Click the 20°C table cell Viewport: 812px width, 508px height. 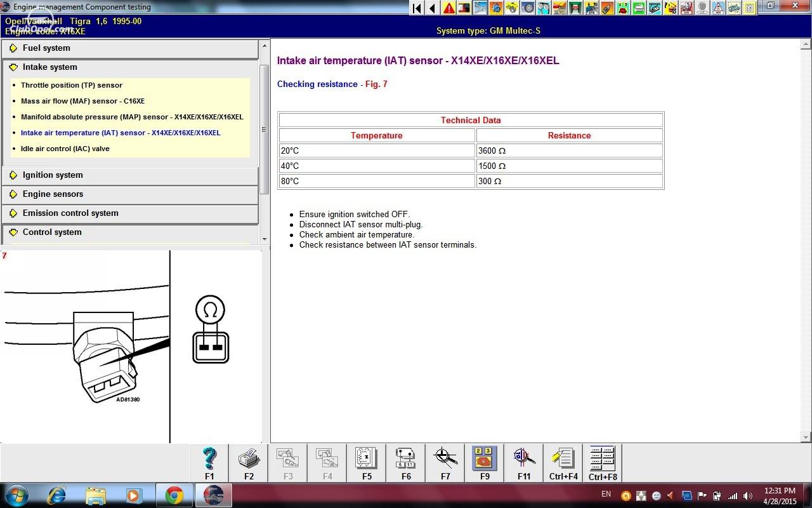[377, 150]
